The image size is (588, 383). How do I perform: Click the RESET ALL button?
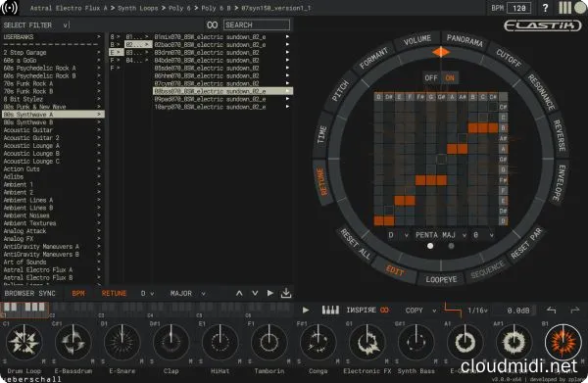356,244
